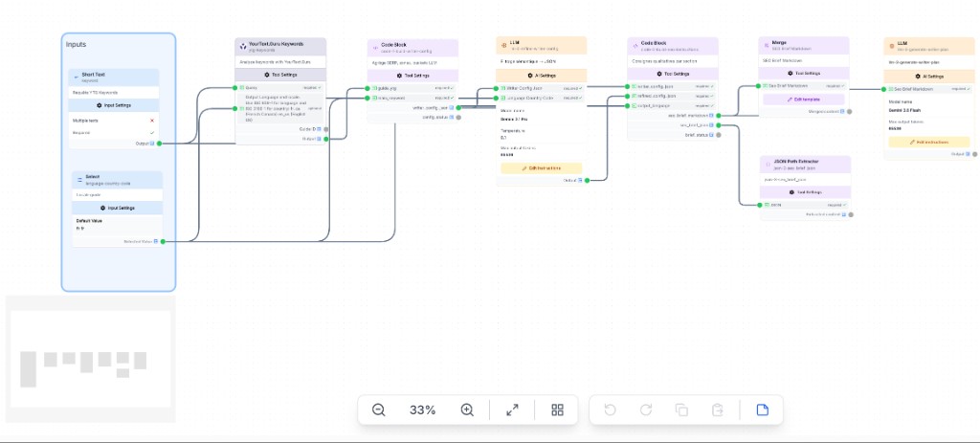Image resolution: width=980 pixels, height=443 pixels.
Task: Click the main_keyword input row
Action: [x=412, y=99]
